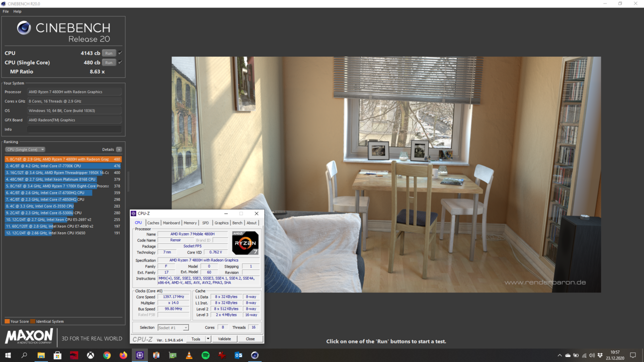The image size is (644, 362).
Task: Open Windows search from the taskbar
Action: click(24, 355)
